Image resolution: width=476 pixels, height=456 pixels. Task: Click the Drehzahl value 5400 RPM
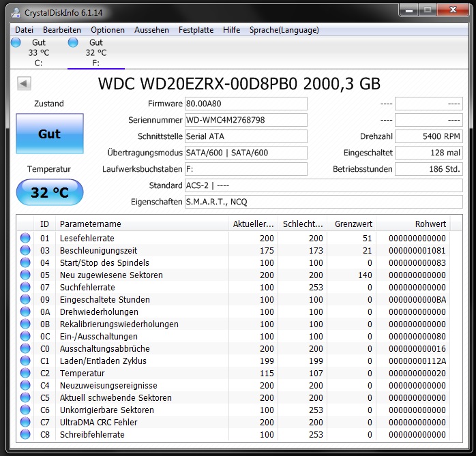pos(429,136)
